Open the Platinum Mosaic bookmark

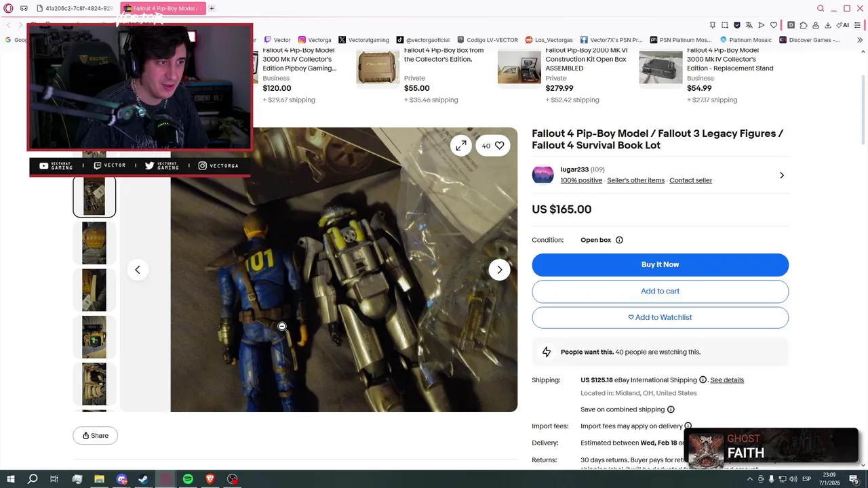(x=745, y=40)
